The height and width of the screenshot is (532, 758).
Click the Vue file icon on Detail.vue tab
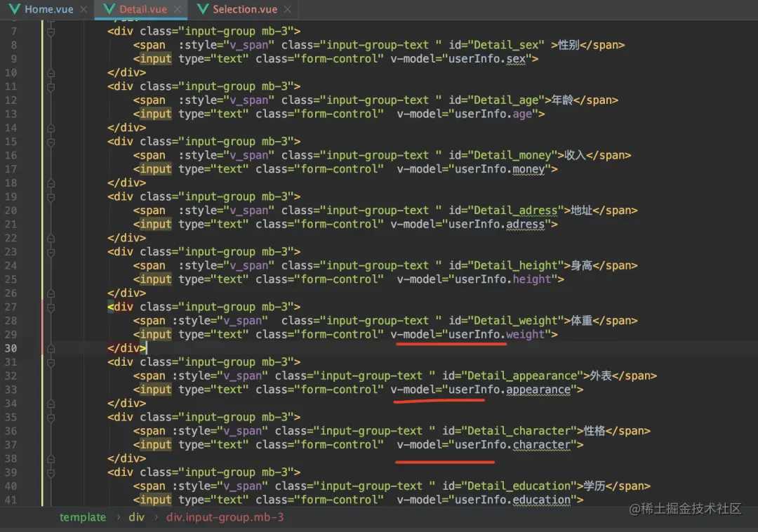pos(109,9)
